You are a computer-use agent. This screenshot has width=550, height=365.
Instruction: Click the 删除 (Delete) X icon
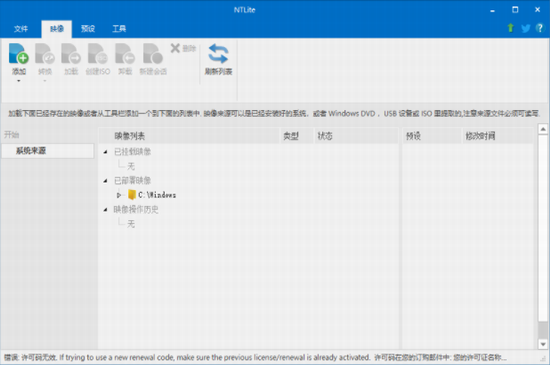[175, 48]
